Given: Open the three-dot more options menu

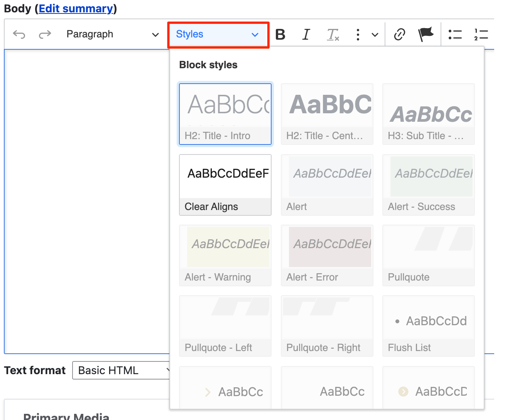Looking at the screenshot, I should pyautogui.click(x=358, y=35).
